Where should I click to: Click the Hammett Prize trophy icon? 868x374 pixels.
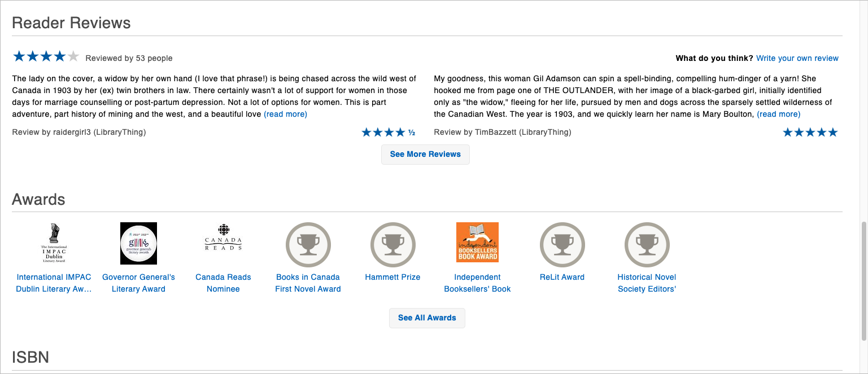tap(392, 244)
